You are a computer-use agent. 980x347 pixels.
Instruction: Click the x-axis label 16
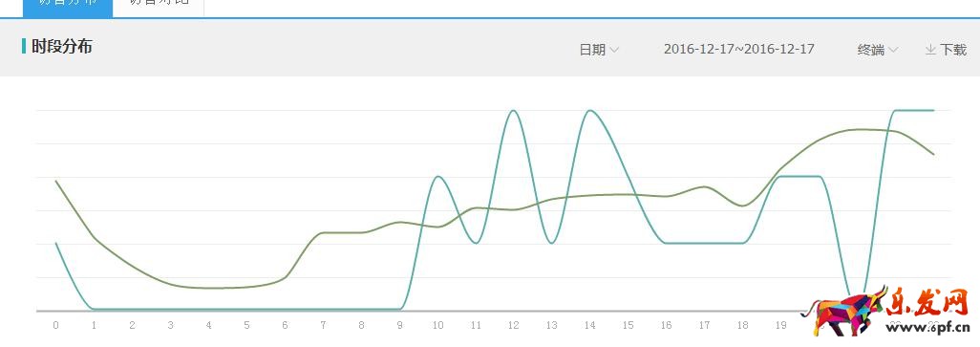pos(667,325)
